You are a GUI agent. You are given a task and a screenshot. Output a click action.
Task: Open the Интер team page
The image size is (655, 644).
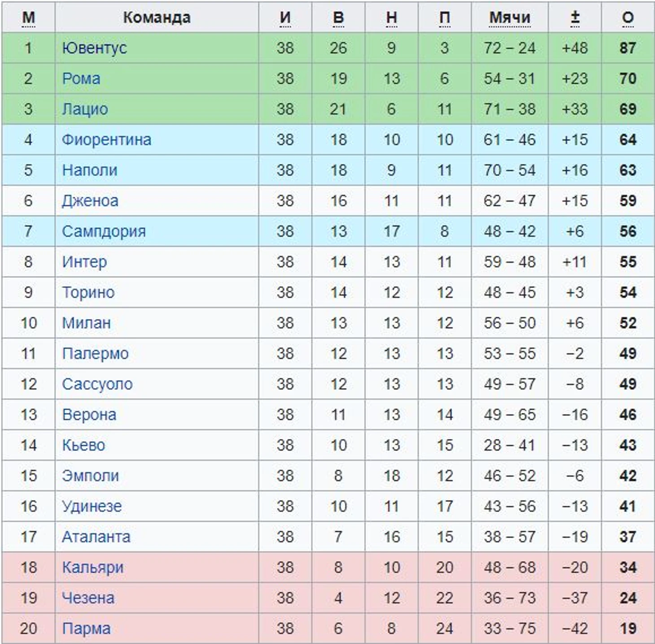[x=84, y=262]
